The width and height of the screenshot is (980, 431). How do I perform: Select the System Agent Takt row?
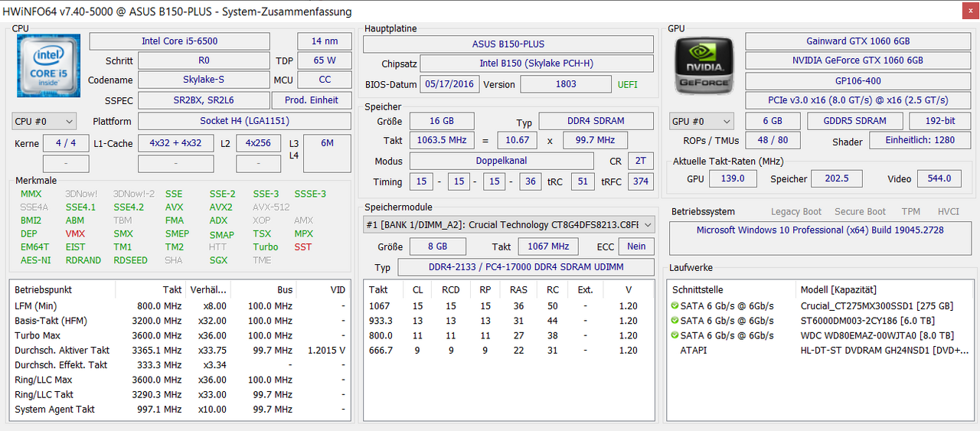click(x=181, y=410)
